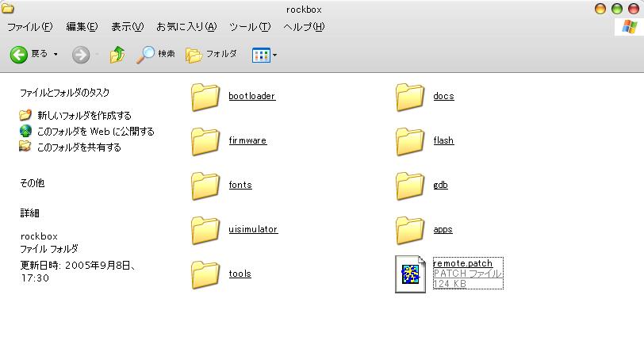Viewport: 644px width, 337px height.
Task: Click the Windows flag logo
Action: tap(629, 27)
